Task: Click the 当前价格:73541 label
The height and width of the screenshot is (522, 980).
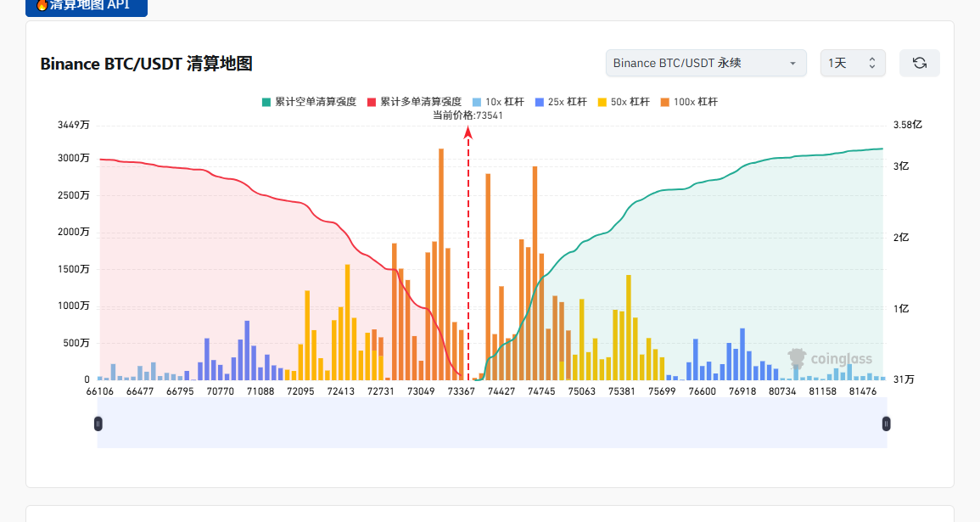Action: pyautogui.click(x=468, y=115)
